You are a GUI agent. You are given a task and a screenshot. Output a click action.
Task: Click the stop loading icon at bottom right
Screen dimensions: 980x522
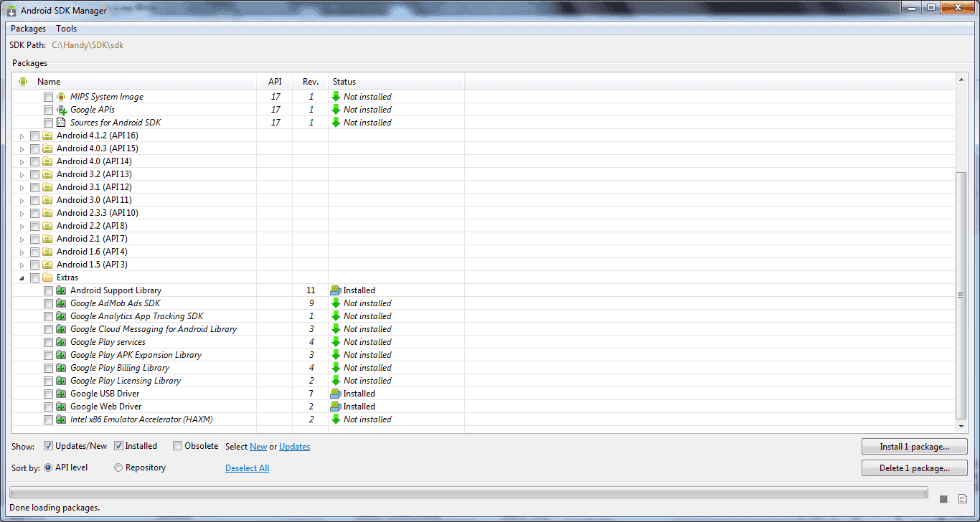[944, 499]
